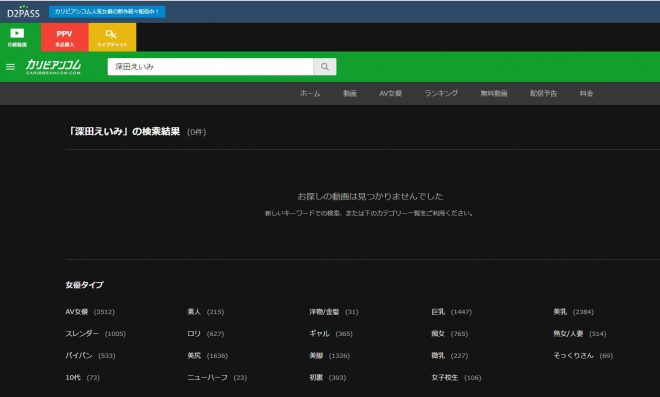The height and width of the screenshot is (397, 660).
Task: Select the 素人 (215) category link
Action: coord(206,312)
